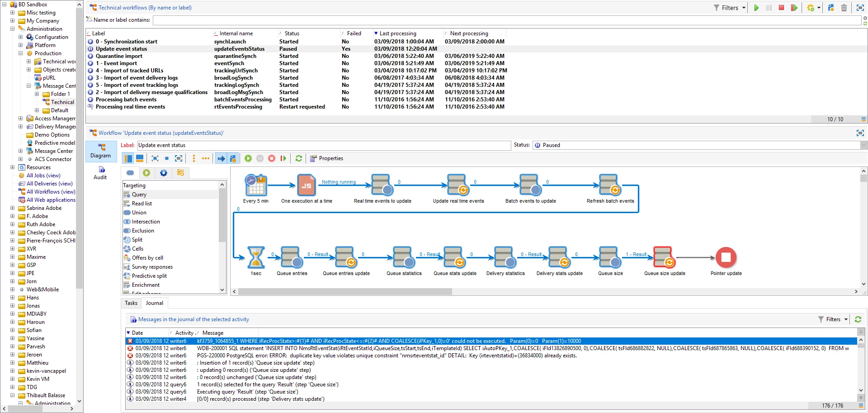Image resolution: width=868 pixels, height=413 pixels.
Task: Align selected activities horizontally with dots icon
Action: point(206,158)
